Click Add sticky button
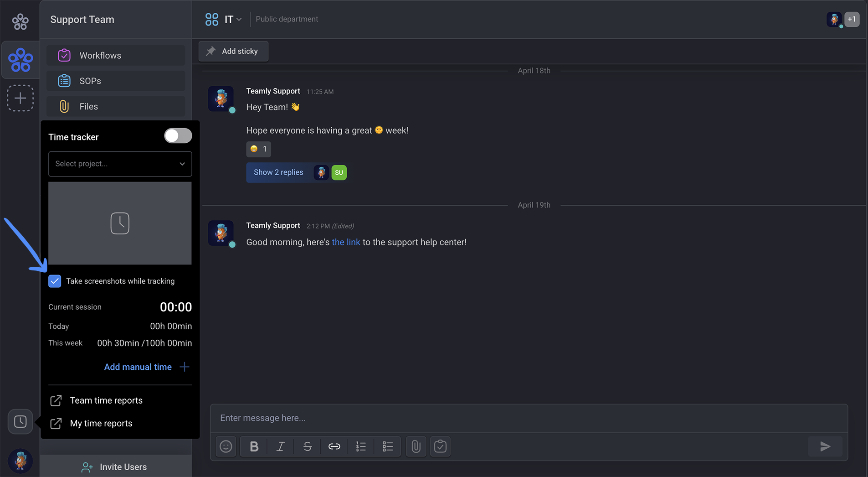 click(233, 51)
